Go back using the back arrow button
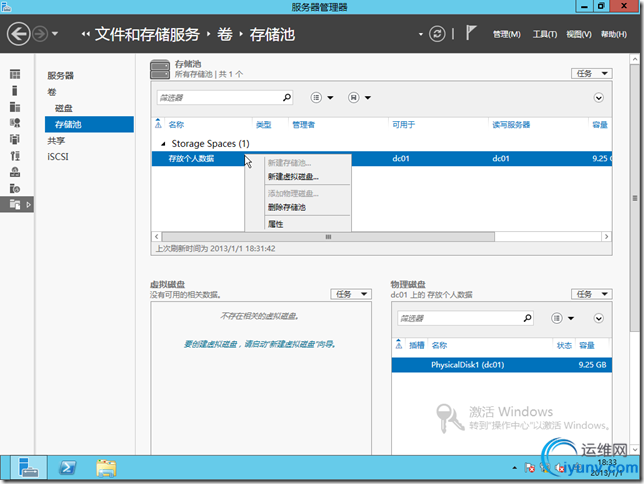 (x=18, y=34)
